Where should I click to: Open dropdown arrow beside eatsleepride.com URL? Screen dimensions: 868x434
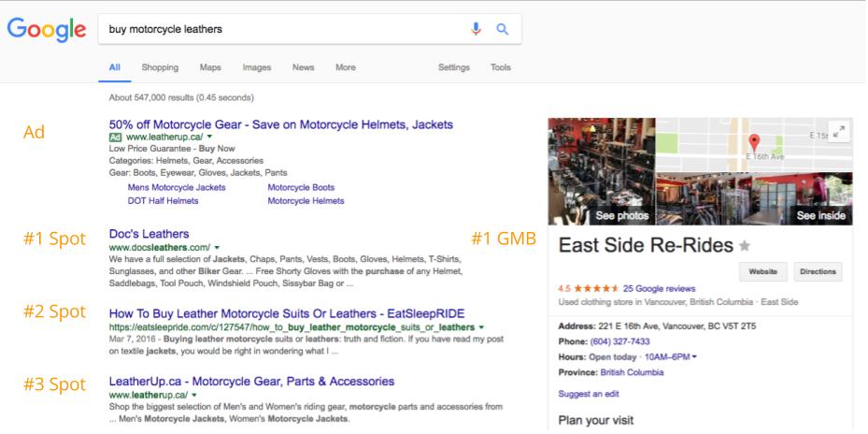481,327
